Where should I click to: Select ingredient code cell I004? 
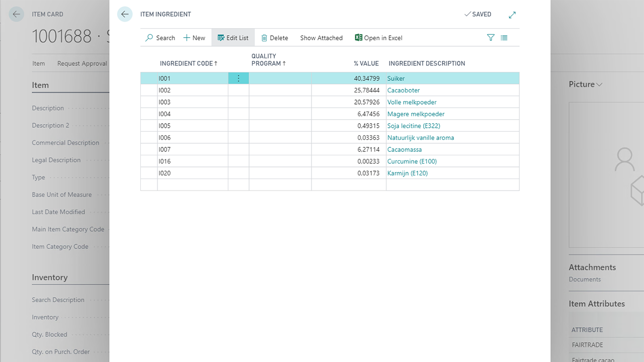point(193,114)
